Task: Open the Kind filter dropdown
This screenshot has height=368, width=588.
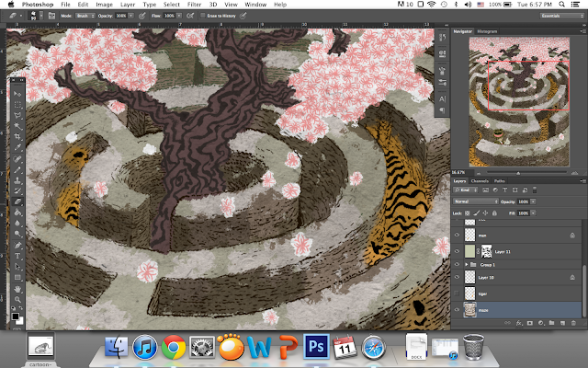Action: click(x=466, y=190)
